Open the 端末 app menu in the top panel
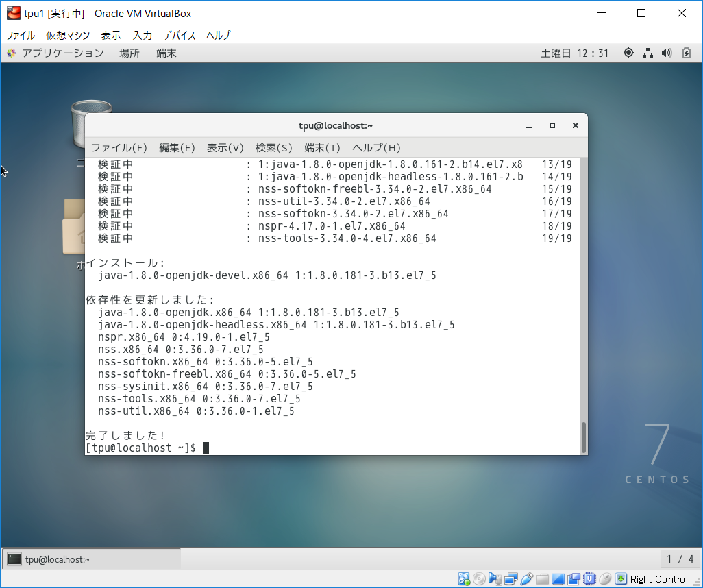703x588 pixels. (166, 53)
